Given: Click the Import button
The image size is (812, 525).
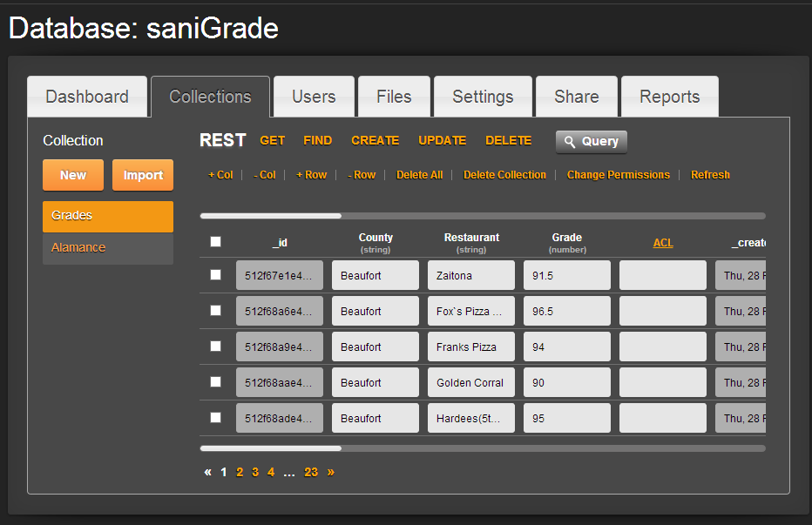Looking at the screenshot, I should pyautogui.click(x=143, y=175).
